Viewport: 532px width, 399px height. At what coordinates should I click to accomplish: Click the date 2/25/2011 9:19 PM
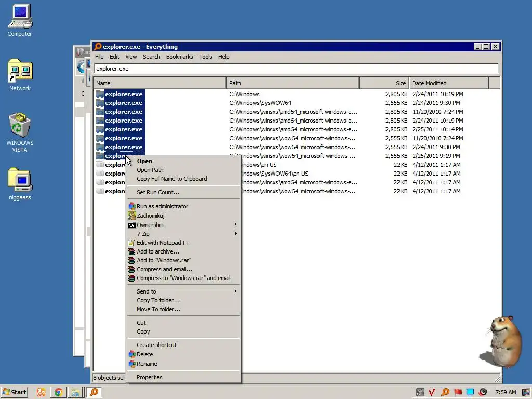(x=436, y=156)
